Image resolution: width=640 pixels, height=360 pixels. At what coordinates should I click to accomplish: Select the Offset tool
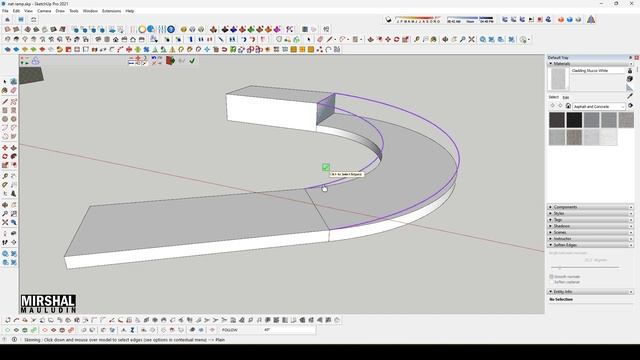pos(13,165)
